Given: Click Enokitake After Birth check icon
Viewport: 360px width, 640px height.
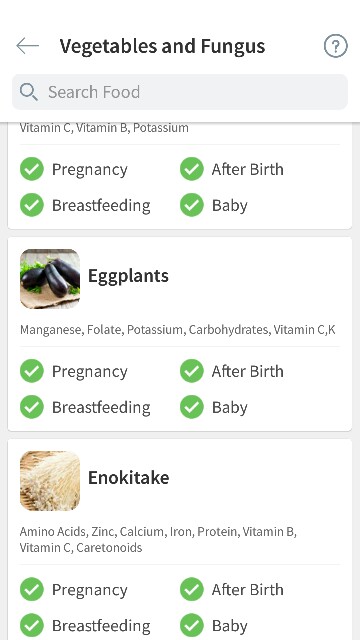Looking at the screenshot, I should 191,589.
